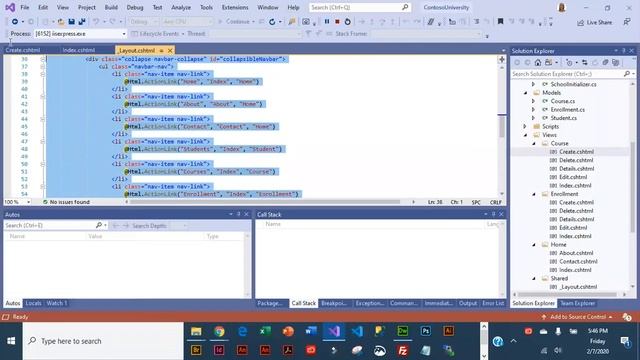This screenshot has height=360, width=640.
Task: Click the Visual Studio Search (Ctrl+Q) box
Action: [359, 7]
